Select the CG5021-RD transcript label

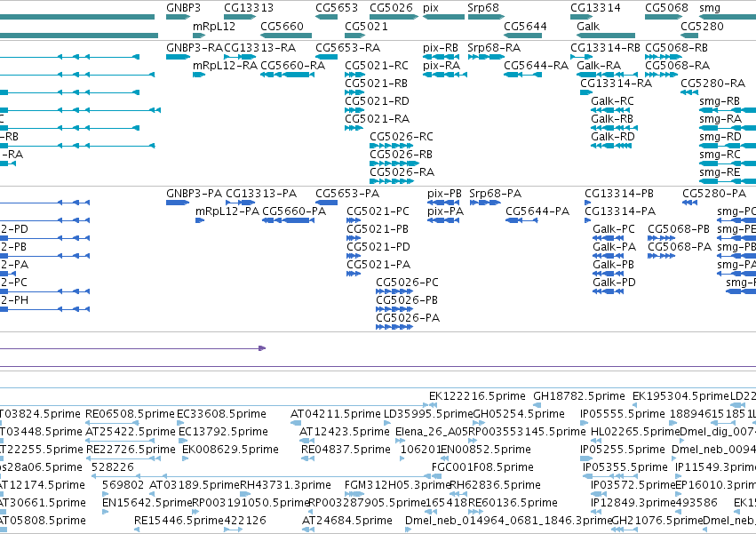click(x=377, y=101)
